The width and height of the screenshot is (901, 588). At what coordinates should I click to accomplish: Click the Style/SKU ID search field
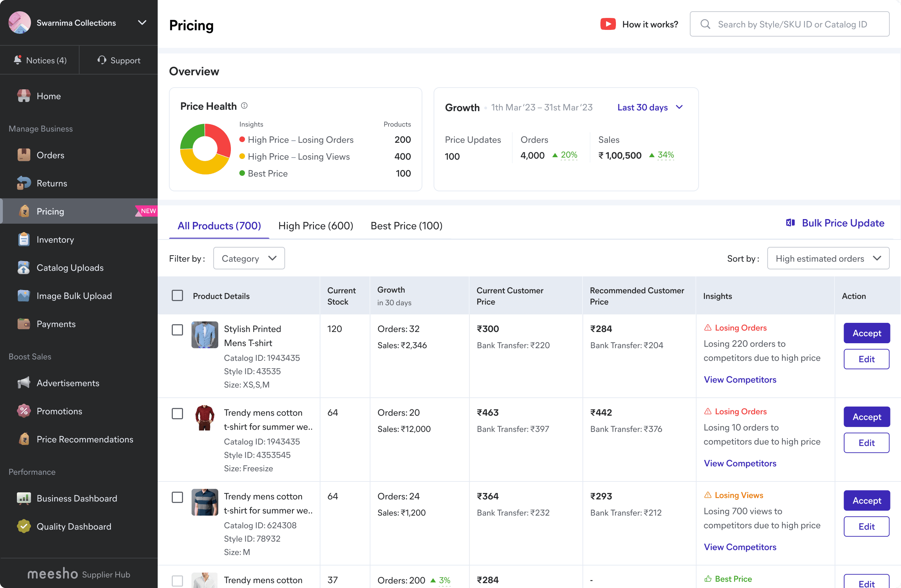[x=789, y=24]
